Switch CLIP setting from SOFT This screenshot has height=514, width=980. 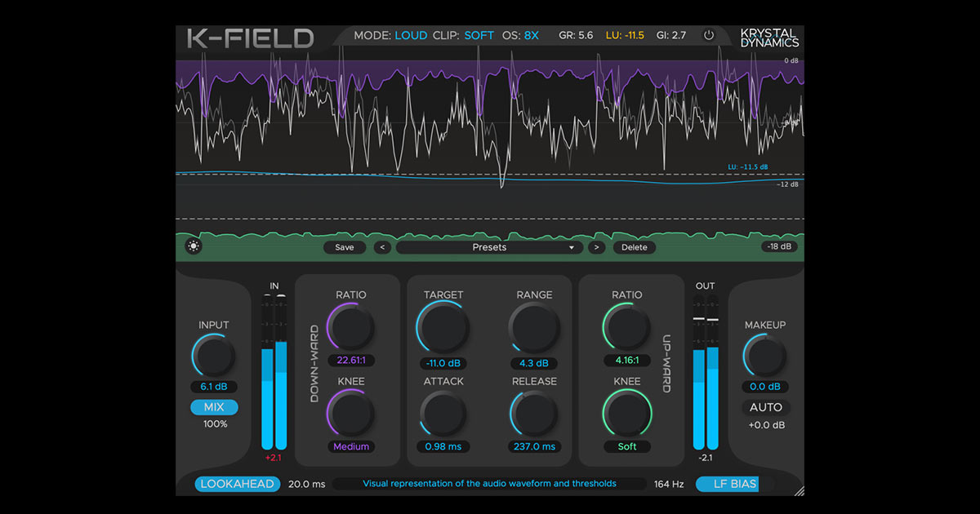pos(479,35)
